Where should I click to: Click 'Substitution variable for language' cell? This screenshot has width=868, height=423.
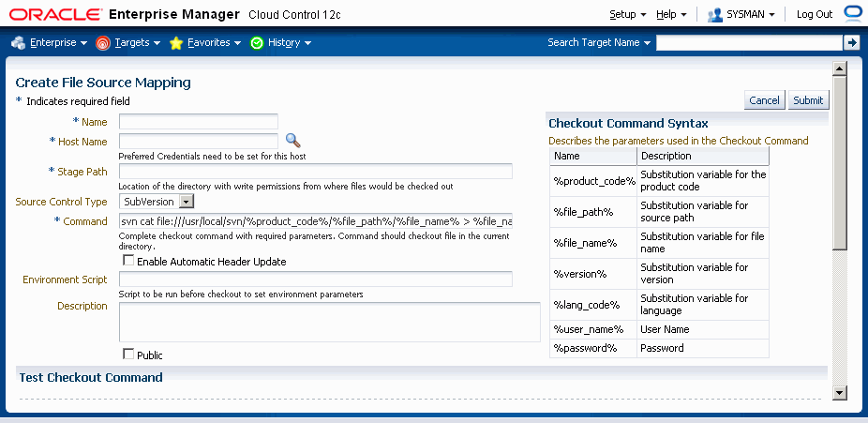coord(703,305)
